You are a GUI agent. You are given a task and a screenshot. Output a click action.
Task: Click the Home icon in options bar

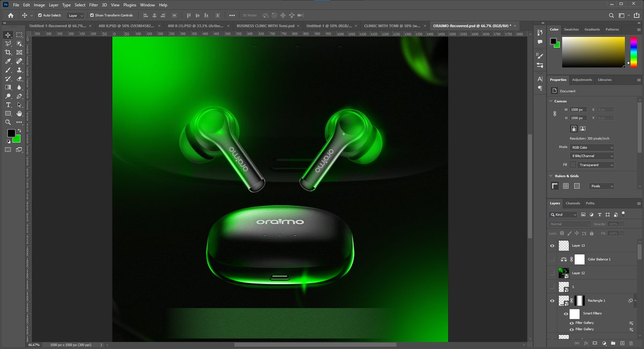[x=10, y=16]
